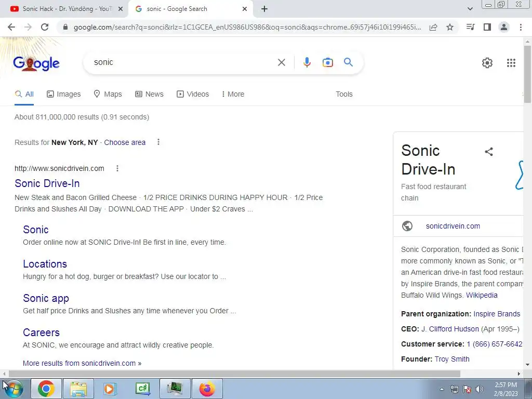Open More results from sonicdrivein.com

82,363
